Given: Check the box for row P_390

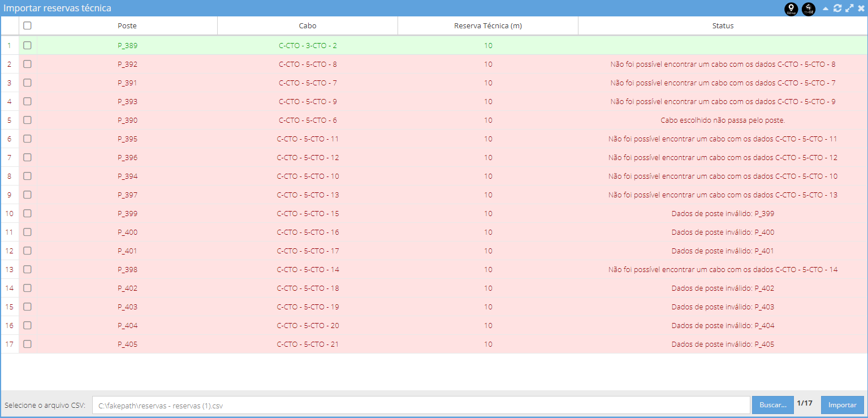Looking at the screenshot, I should pyautogui.click(x=27, y=120).
